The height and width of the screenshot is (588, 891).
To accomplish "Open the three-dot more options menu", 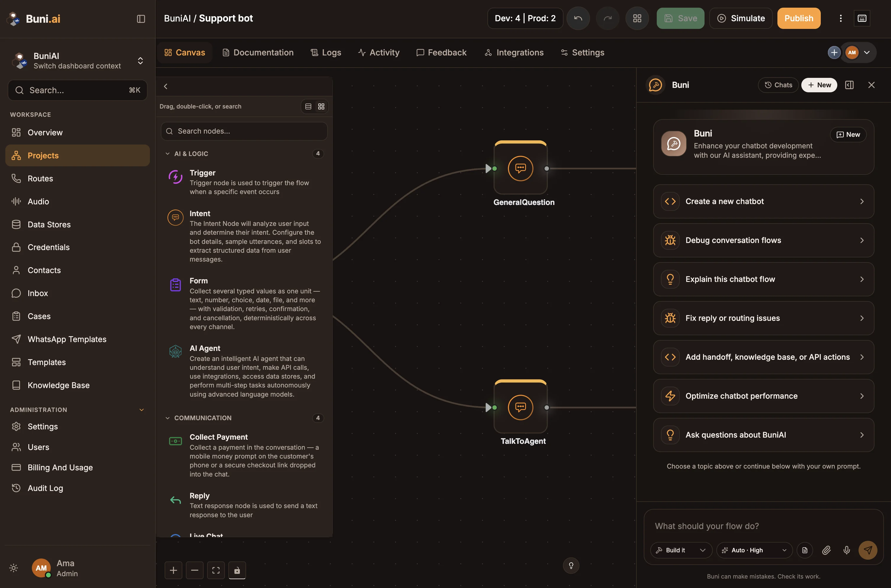I will [840, 18].
